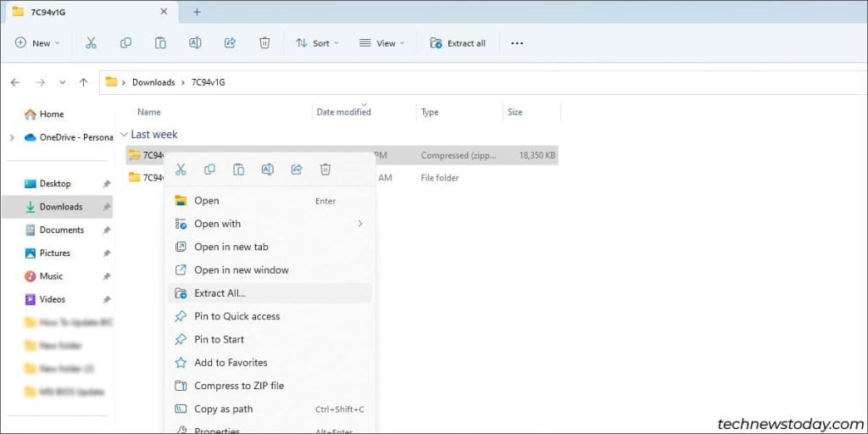Open a new tab with plus button
The image size is (868, 434).
point(198,12)
